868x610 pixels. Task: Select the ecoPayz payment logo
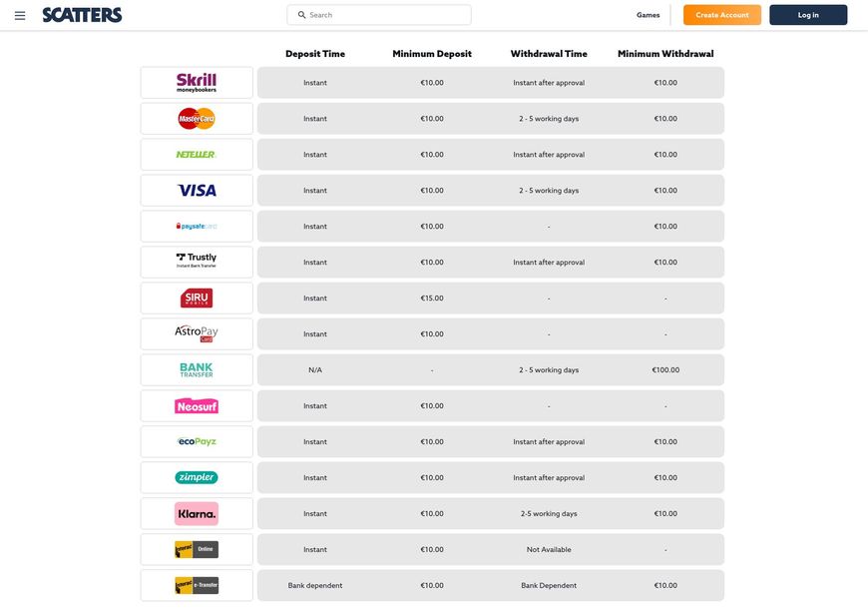197,441
